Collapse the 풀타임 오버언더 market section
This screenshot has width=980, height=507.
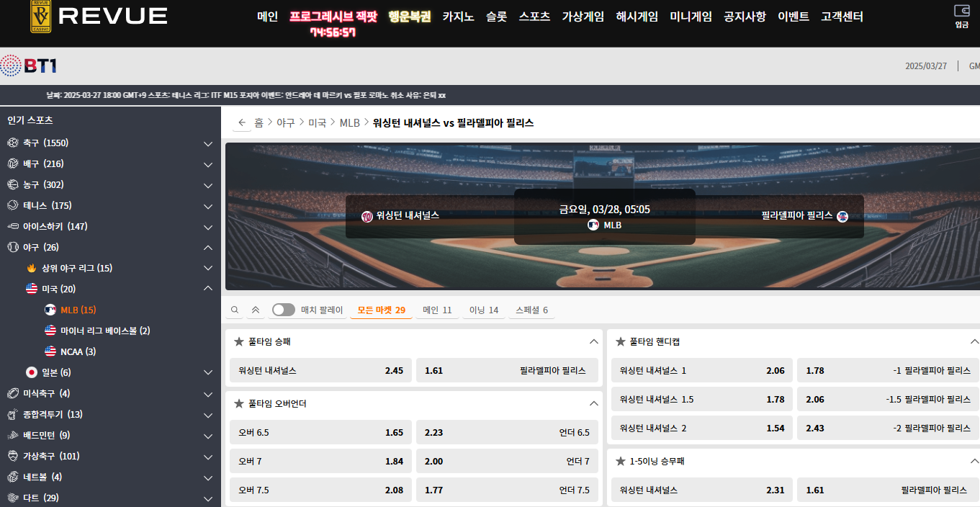tap(593, 404)
